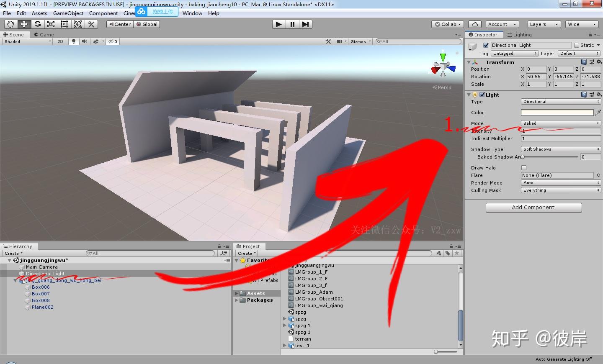Click the Add Component button
Viewport: 603px width, 364px height.
533,208
